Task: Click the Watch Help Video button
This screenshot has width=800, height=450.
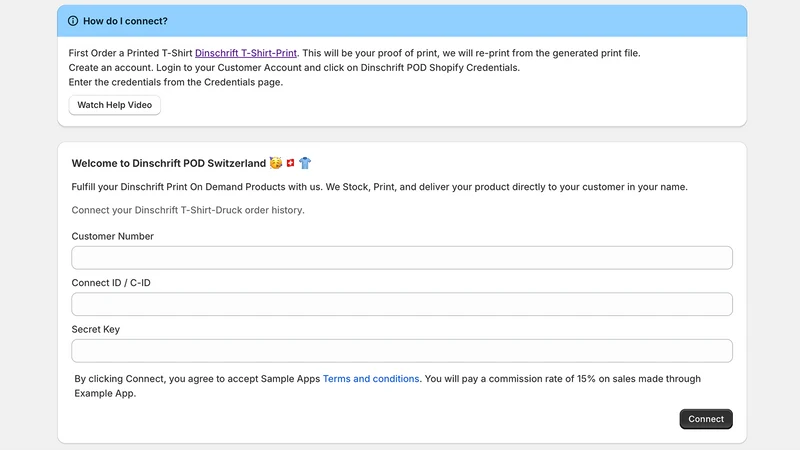Action: [114, 105]
